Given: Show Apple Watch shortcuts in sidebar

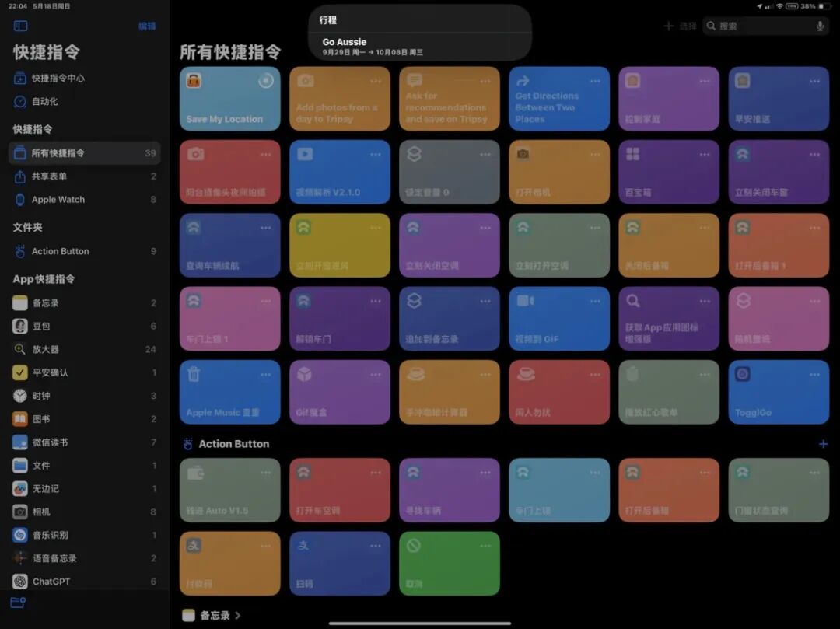Looking at the screenshot, I should coord(85,200).
